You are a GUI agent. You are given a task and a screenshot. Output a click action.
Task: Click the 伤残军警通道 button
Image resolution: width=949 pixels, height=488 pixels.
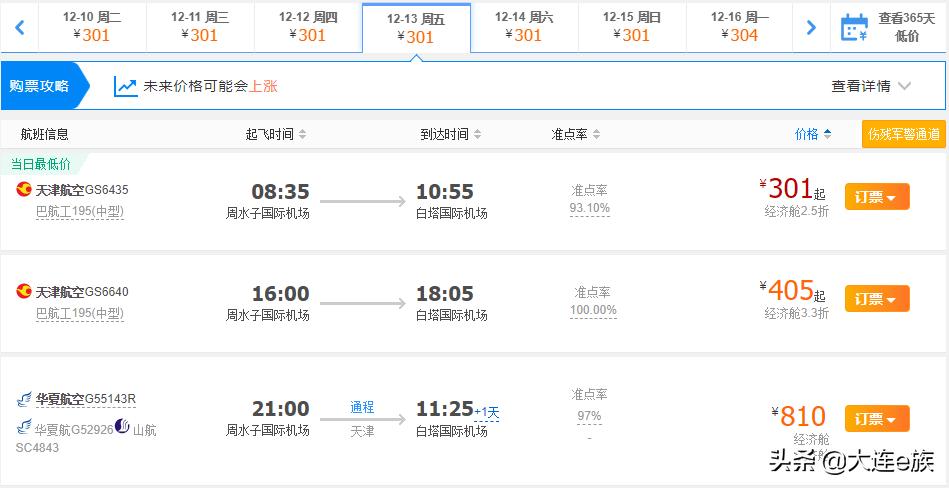(x=904, y=134)
